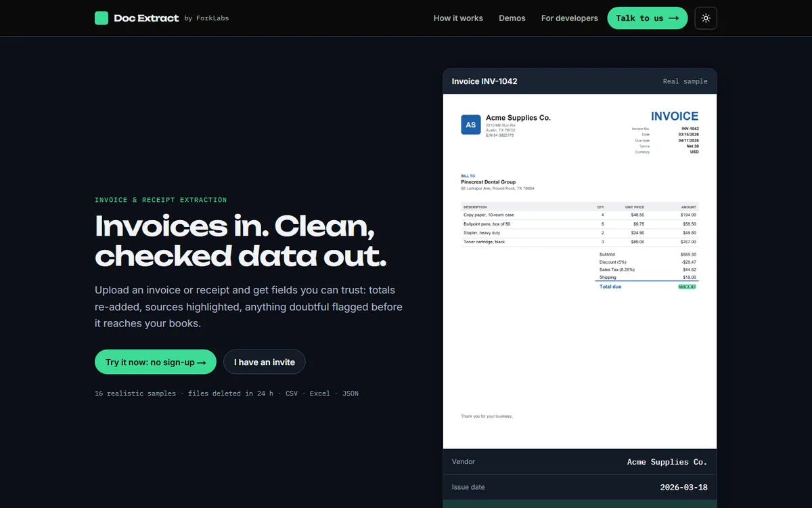812x508 pixels.
Task: Click the Copy paper, 10-ream case row
Action: coord(580,215)
